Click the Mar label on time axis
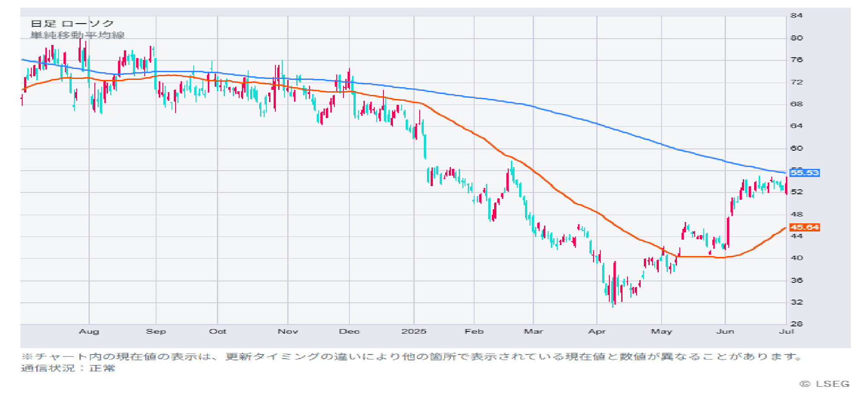 click(534, 331)
